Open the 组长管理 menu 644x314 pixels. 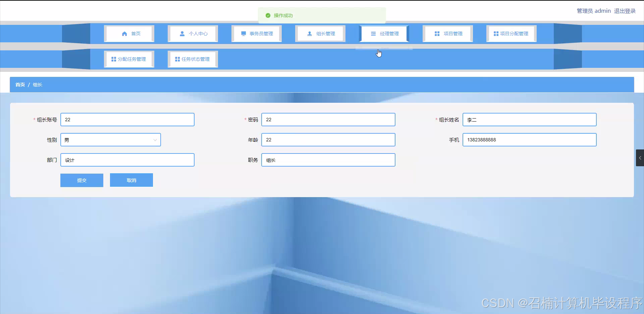320,34
